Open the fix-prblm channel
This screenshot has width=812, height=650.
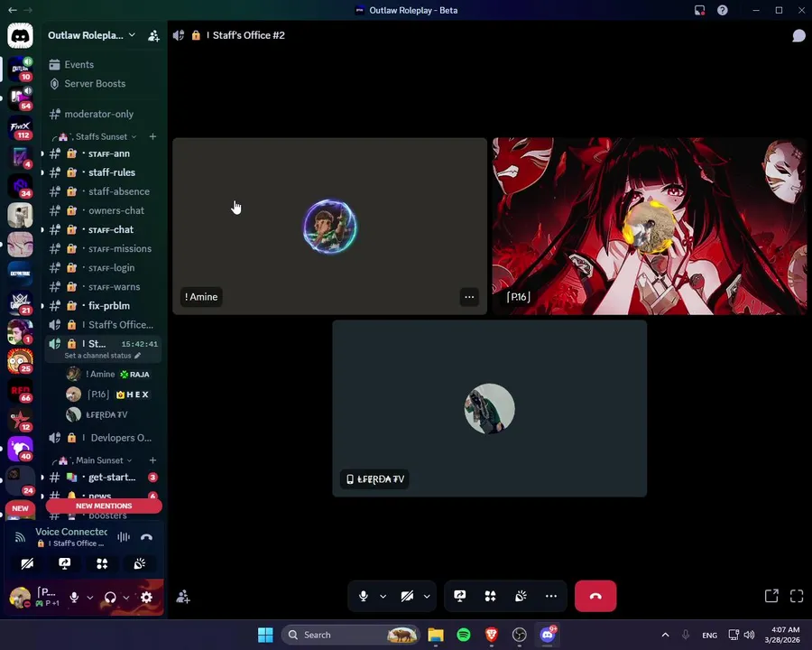pyautogui.click(x=104, y=306)
